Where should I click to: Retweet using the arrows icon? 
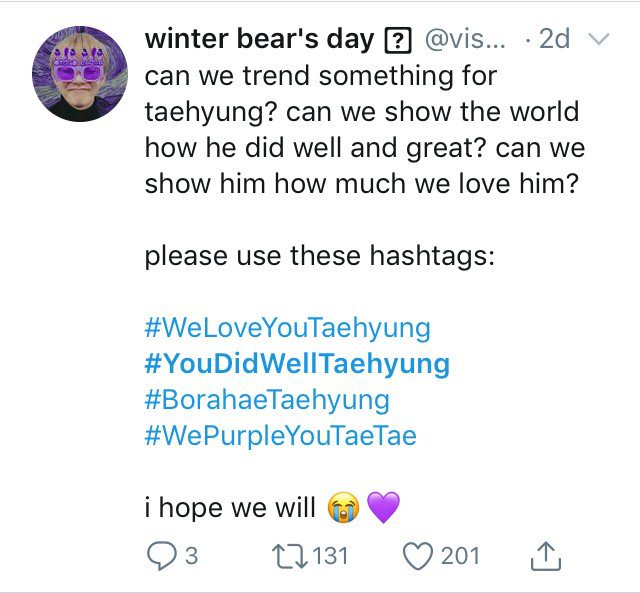pos(290,557)
